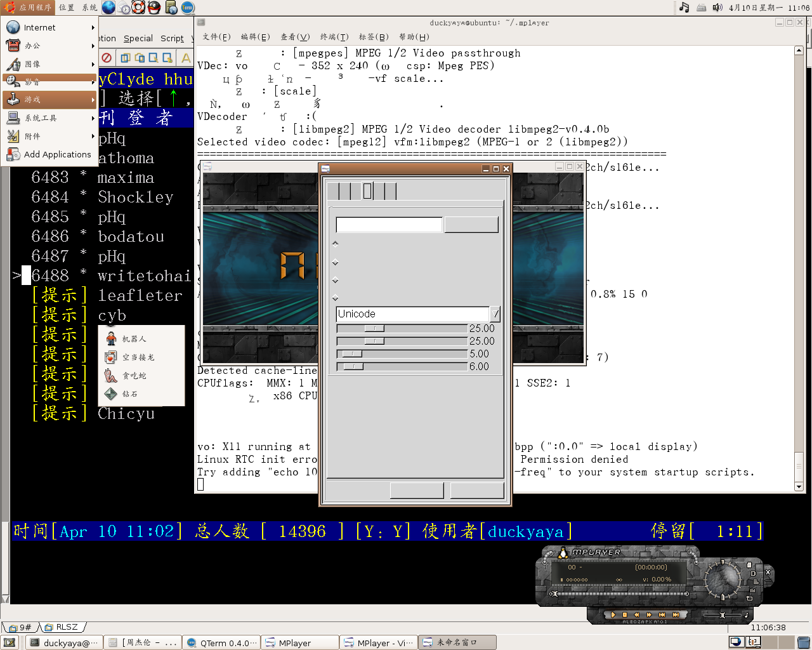Open the 文件(F) menu in the terminal
The height and width of the screenshot is (650, 812).
pyautogui.click(x=216, y=37)
